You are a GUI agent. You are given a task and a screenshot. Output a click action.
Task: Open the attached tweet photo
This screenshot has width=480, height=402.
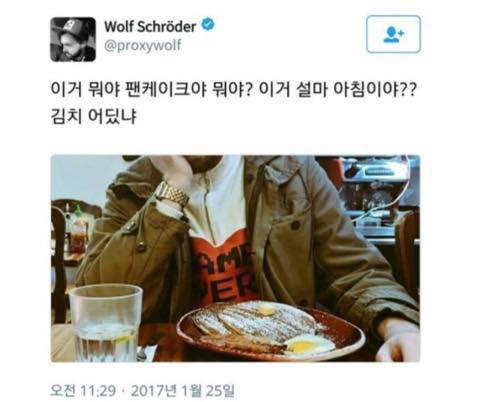235,258
